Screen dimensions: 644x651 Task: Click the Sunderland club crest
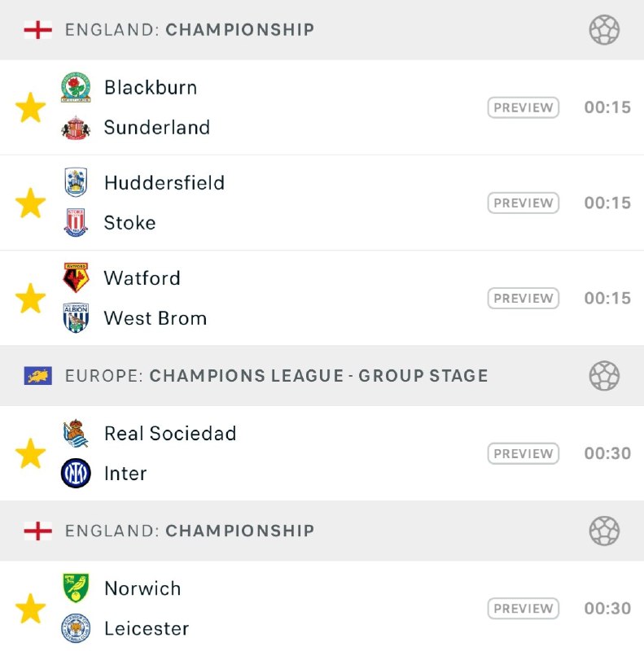(x=76, y=128)
